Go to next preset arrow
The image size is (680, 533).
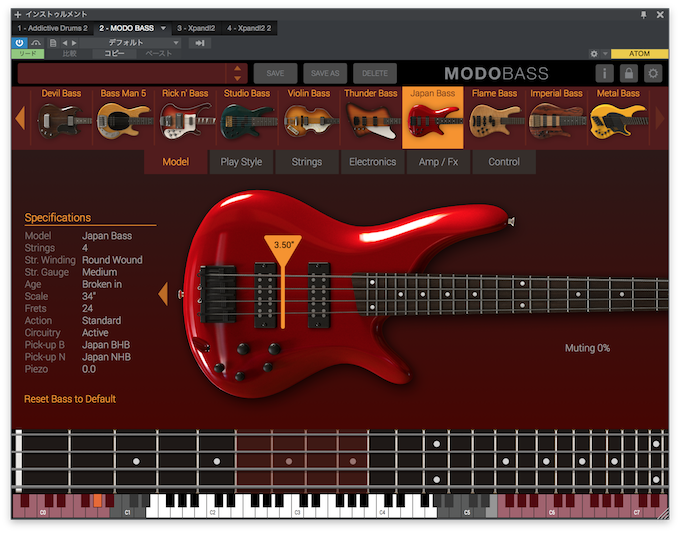[74, 43]
